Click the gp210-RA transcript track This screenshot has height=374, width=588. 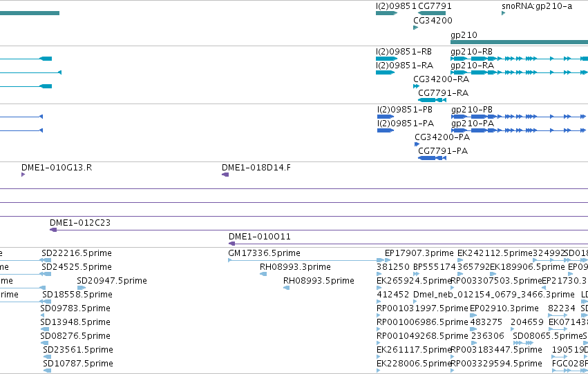pos(519,72)
